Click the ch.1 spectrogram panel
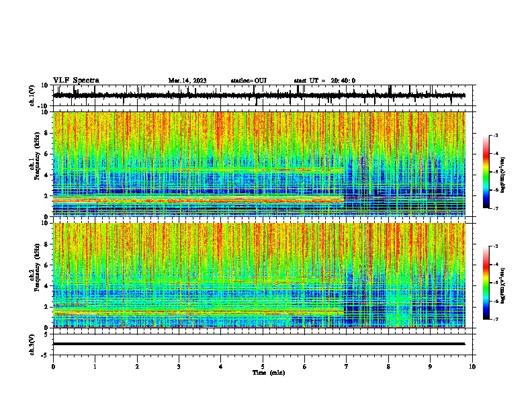 259,164
